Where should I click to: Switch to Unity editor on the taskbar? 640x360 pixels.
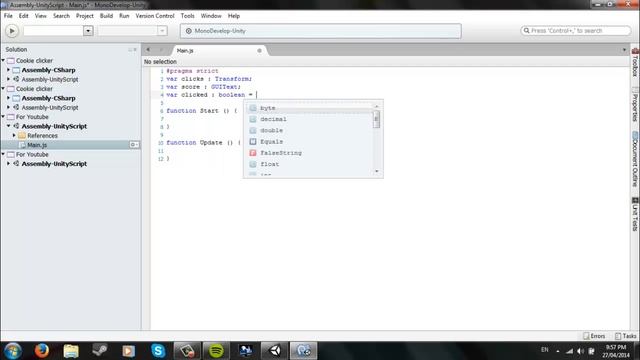click(275, 351)
